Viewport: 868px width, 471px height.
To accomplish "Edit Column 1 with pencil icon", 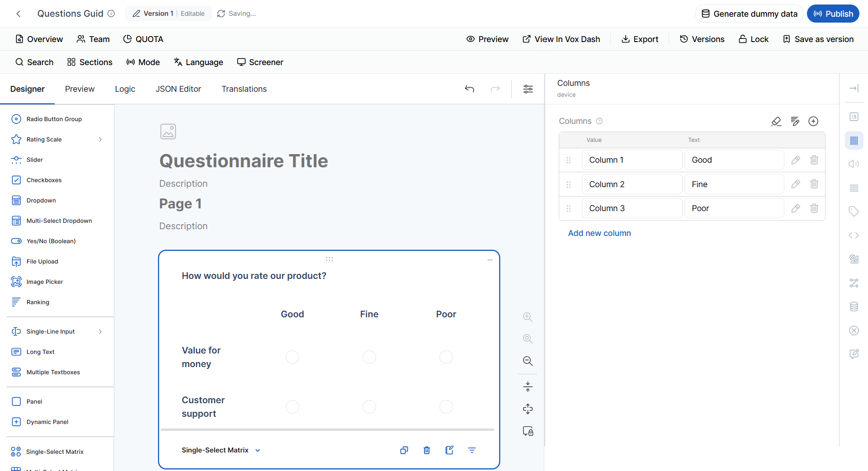I will click(x=796, y=160).
